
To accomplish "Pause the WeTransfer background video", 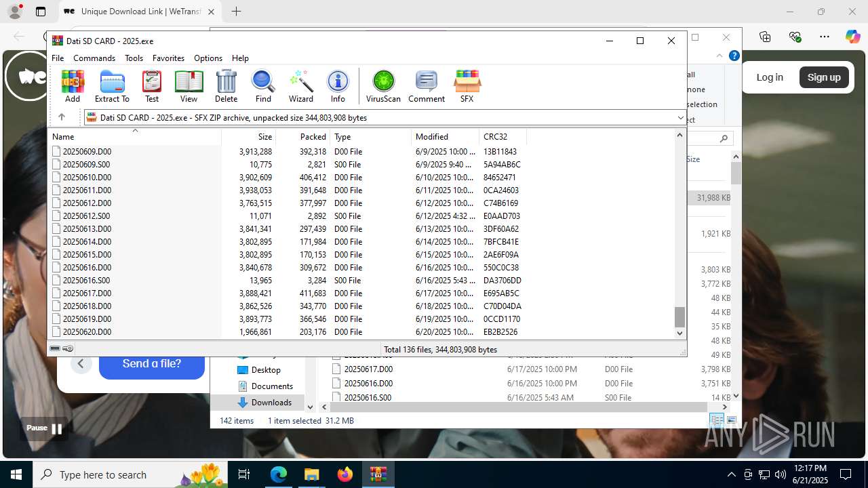I will (44, 428).
